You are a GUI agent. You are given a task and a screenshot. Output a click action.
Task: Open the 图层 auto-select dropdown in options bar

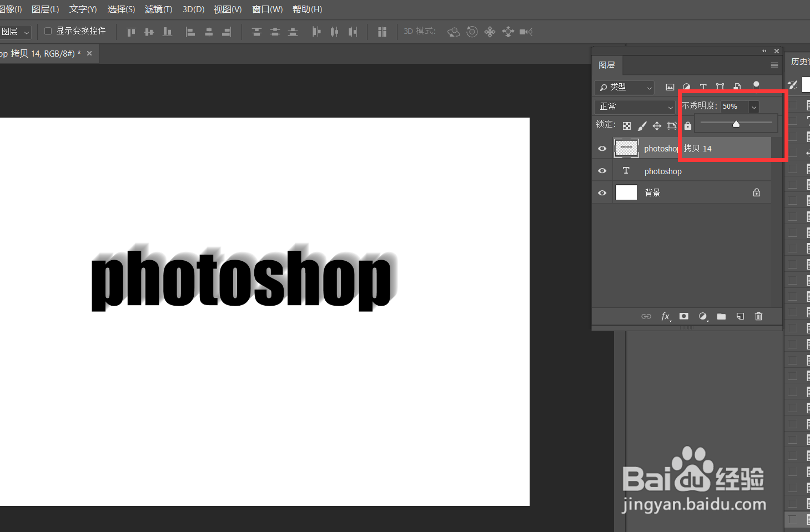pyautogui.click(x=16, y=32)
